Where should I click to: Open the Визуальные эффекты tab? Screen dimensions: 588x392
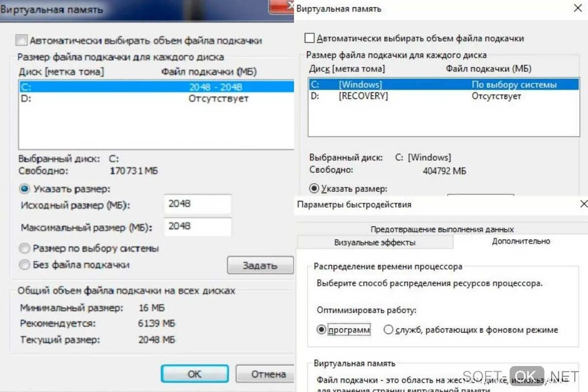[375, 242]
